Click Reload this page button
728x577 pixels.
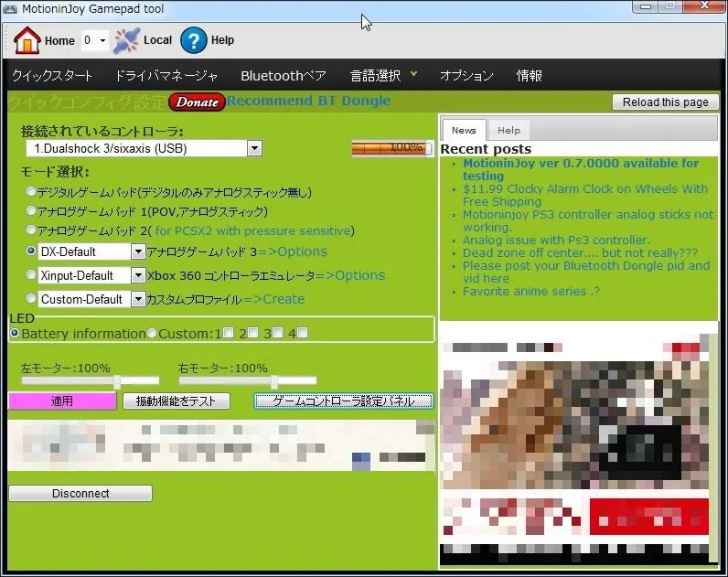click(665, 102)
